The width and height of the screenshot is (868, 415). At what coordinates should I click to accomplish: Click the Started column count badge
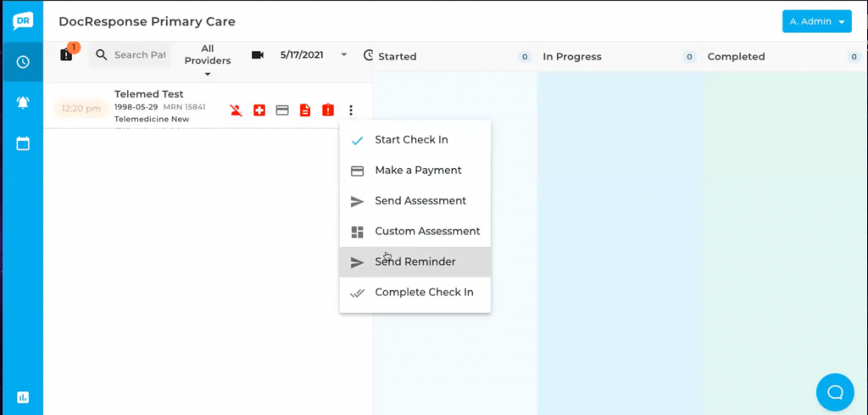(x=524, y=57)
